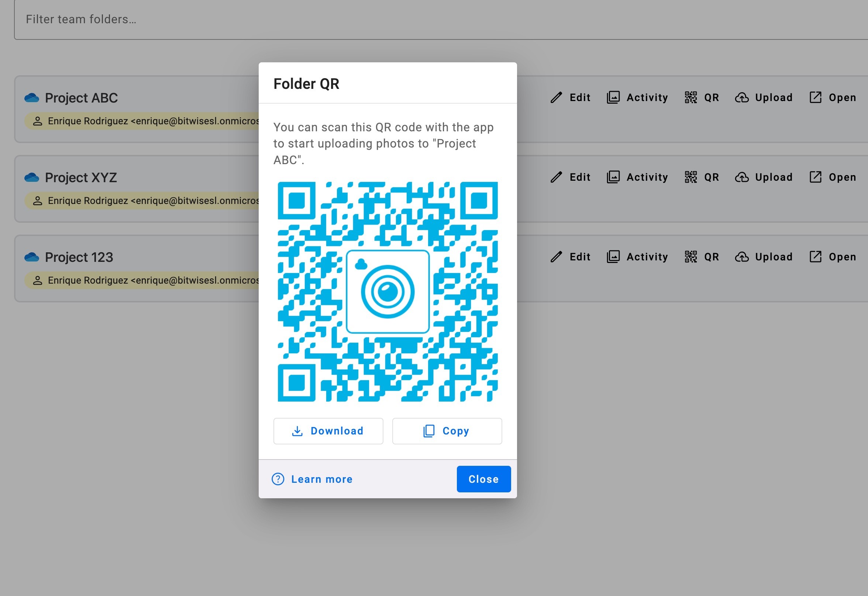Open Project XYZ folder

coord(833,177)
